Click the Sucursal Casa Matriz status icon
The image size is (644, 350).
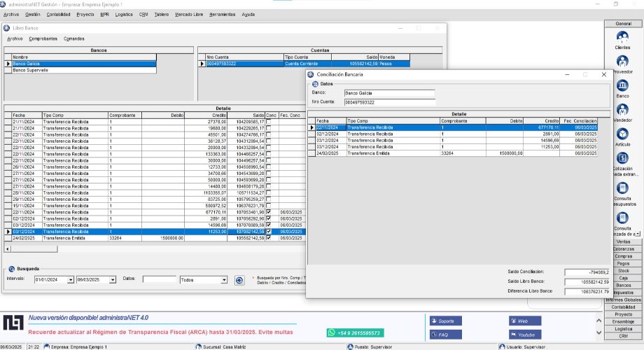point(199,346)
